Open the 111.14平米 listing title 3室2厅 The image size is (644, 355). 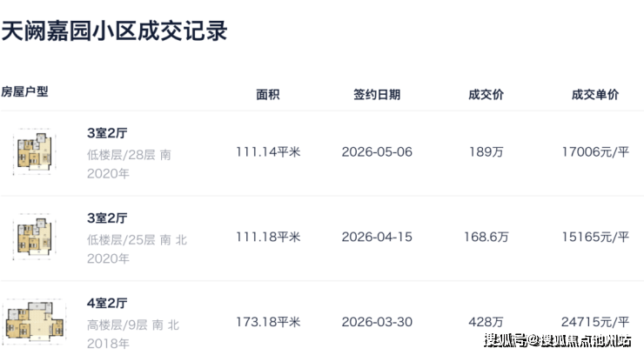pos(107,133)
